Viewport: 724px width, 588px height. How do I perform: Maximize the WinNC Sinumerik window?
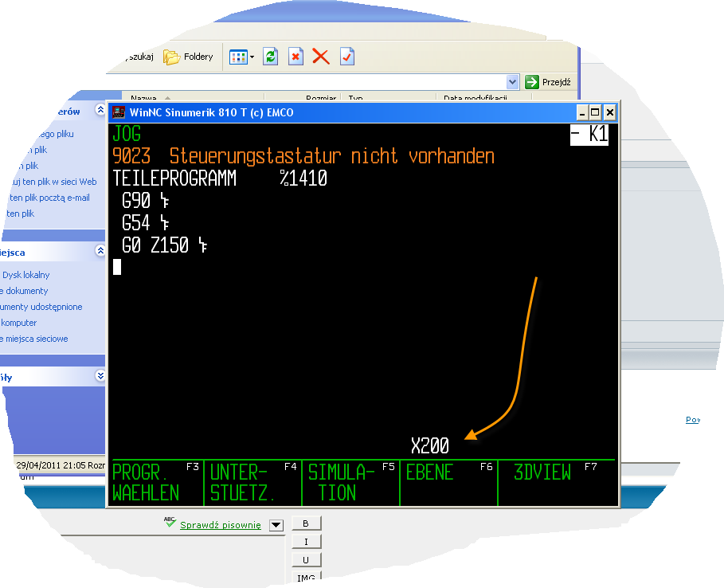pos(595,112)
